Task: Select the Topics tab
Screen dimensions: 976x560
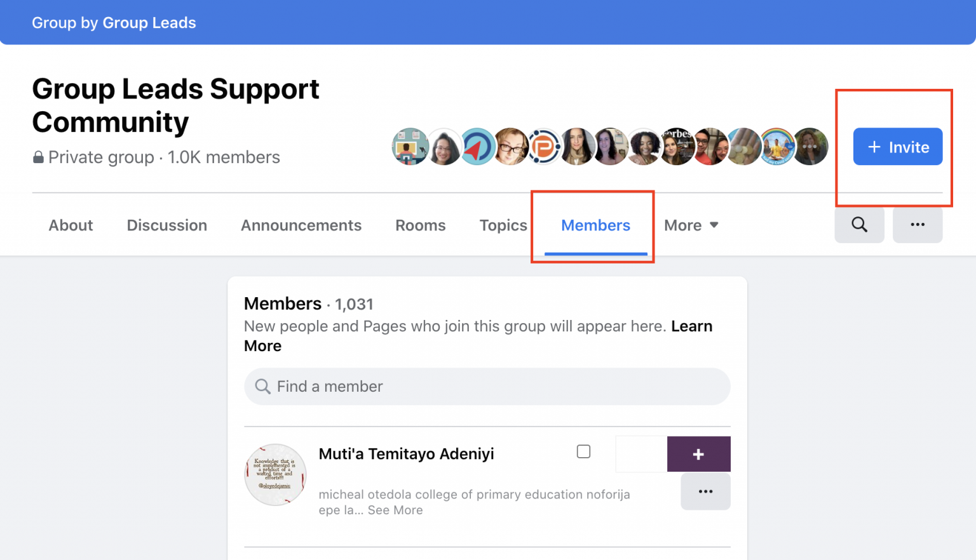Action: coord(503,225)
